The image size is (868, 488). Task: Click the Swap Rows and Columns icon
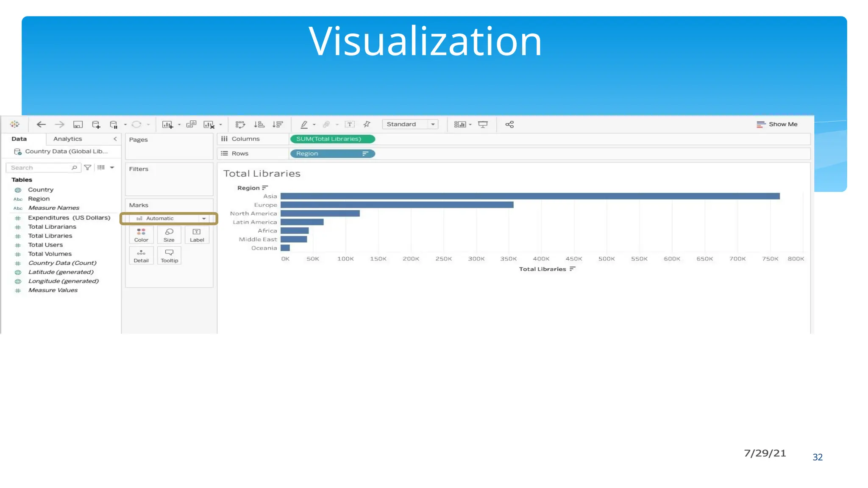(240, 124)
